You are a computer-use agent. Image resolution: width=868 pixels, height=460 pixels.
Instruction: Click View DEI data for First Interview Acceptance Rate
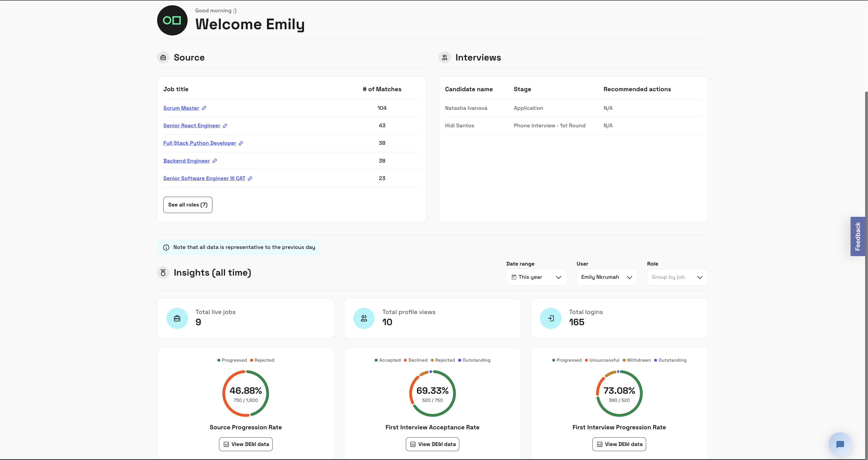432,444
